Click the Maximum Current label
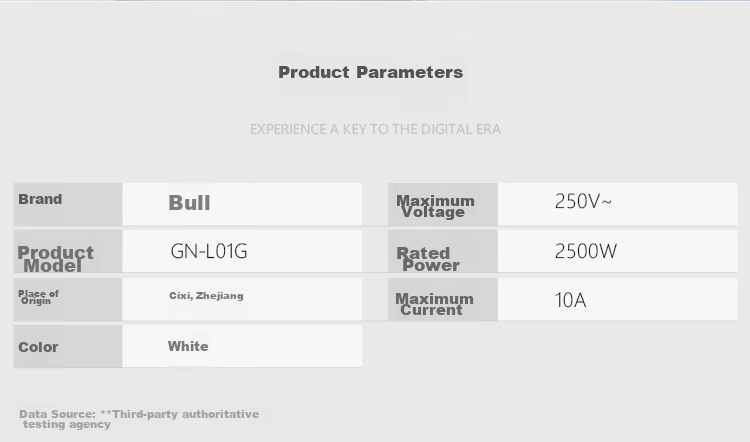The width and height of the screenshot is (750, 442). pos(434,304)
